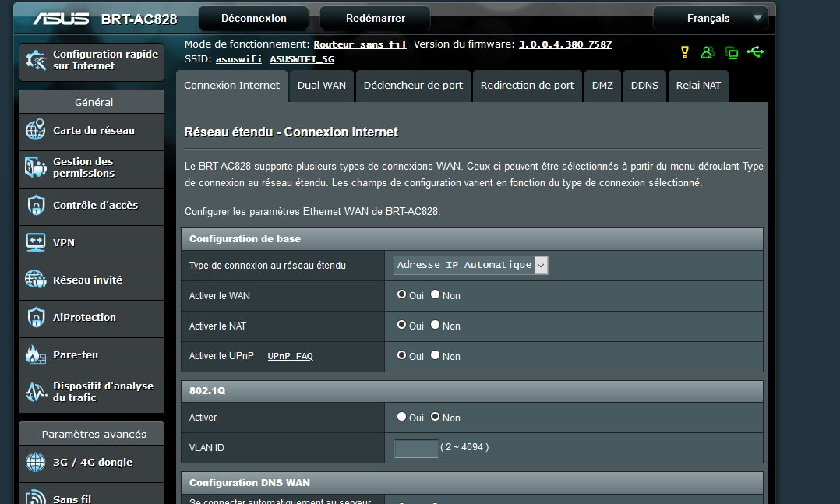
Task: Open the WAN connection type dropdown
Action: [x=471, y=265]
